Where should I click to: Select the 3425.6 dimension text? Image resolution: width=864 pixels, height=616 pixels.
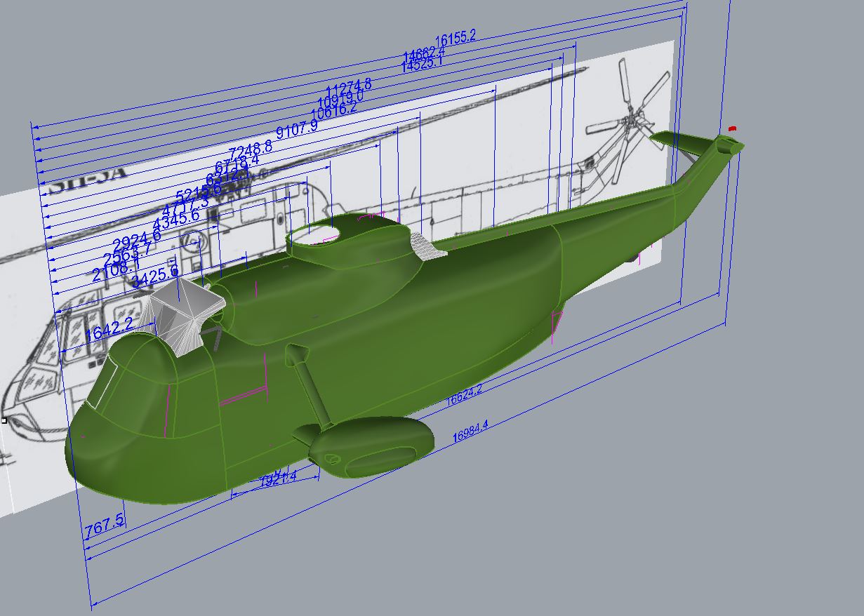point(155,276)
